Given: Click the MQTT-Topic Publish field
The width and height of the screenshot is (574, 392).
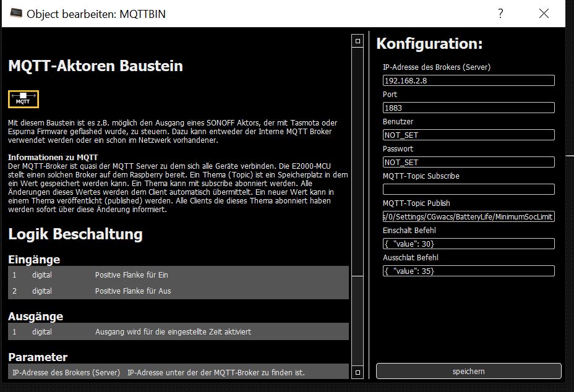Looking at the screenshot, I should [x=468, y=216].
